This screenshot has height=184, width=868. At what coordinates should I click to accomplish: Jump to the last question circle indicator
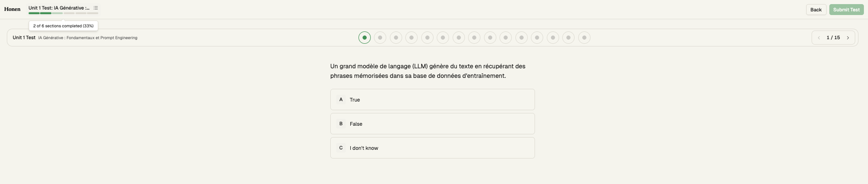[x=584, y=38]
